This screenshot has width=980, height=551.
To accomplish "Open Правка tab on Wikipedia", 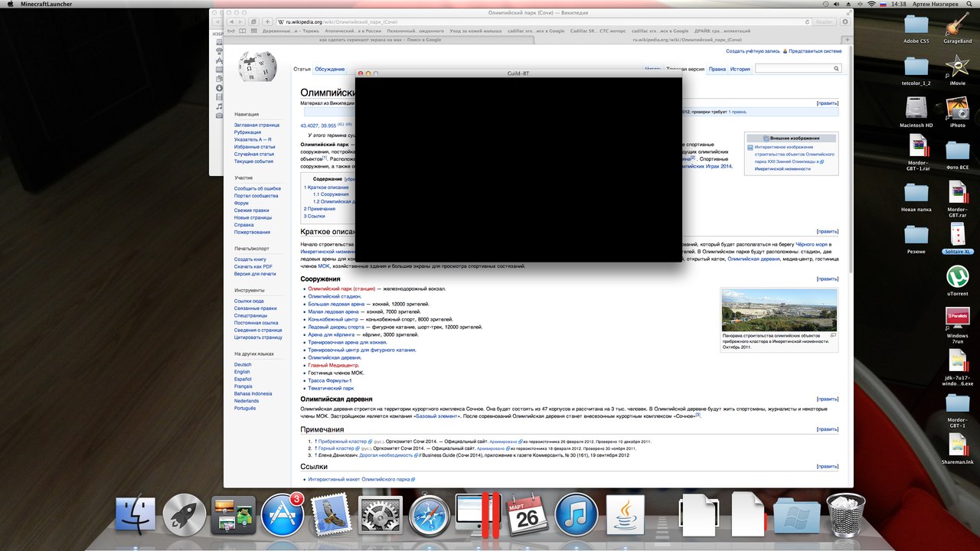I will pyautogui.click(x=717, y=69).
